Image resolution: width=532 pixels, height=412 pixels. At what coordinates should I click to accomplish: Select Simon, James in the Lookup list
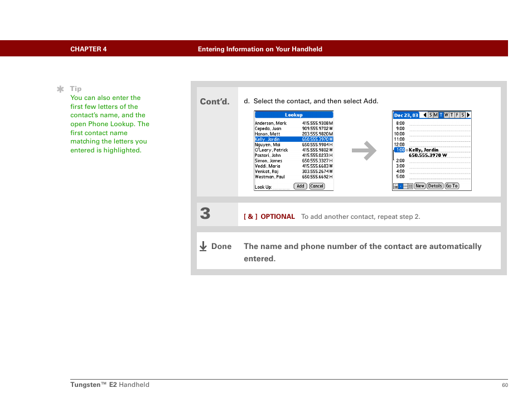[294, 161]
